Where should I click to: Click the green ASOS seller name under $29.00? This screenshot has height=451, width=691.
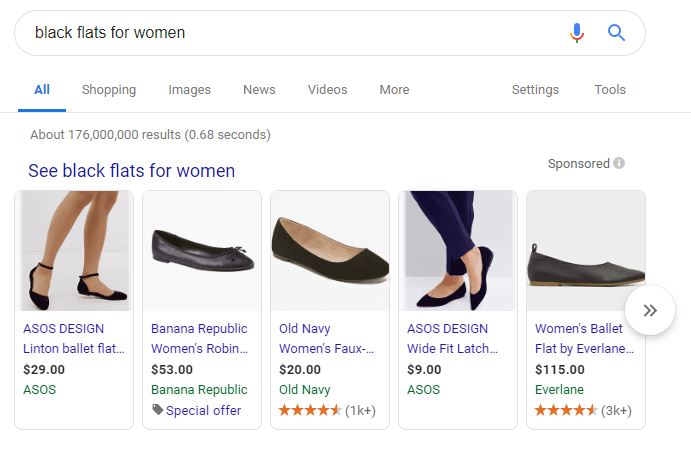click(40, 390)
